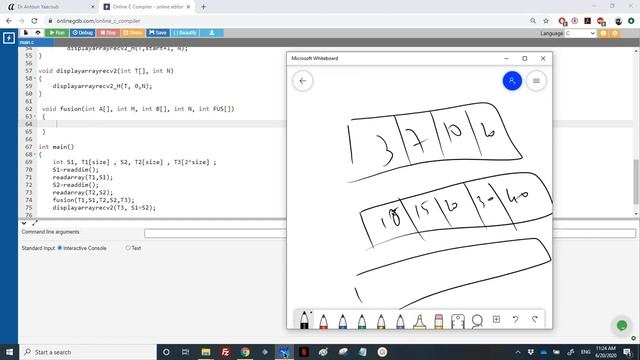This screenshot has width=640, height=360.
Task: Open the Language dropdown
Action: pyautogui.click(x=580, y=33)
